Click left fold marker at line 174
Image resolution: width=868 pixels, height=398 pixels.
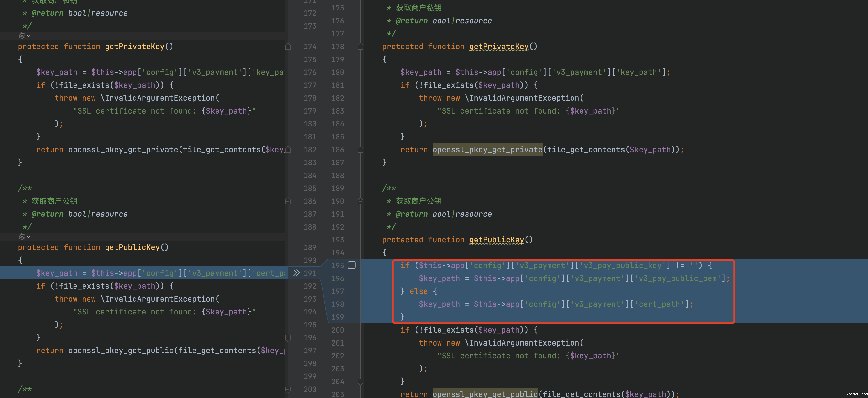[288, 47]
